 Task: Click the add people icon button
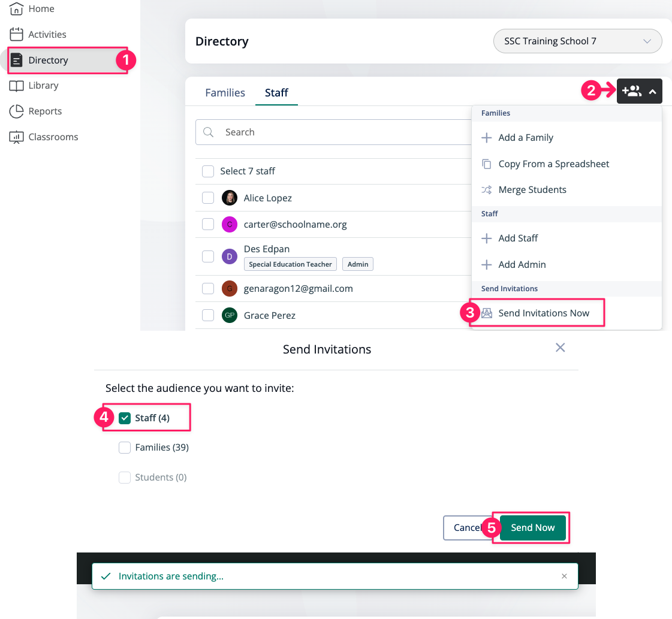pos(631,92)
